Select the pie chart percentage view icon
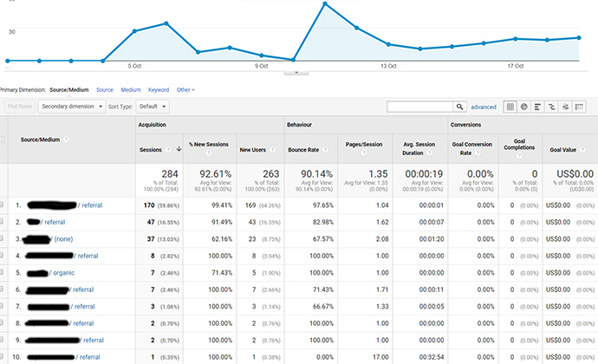Screen dimensions: 598x364 pos(524,107)
